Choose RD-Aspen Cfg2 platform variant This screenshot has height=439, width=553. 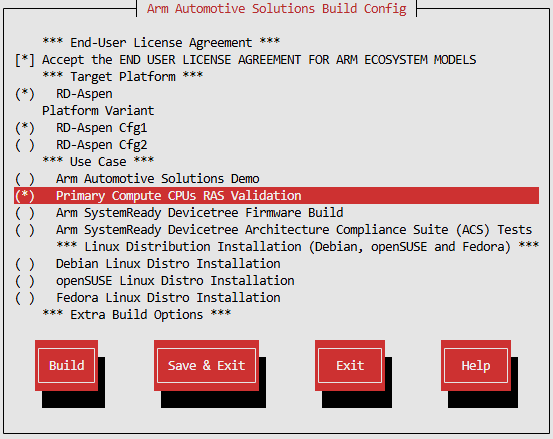coord(81,145)
